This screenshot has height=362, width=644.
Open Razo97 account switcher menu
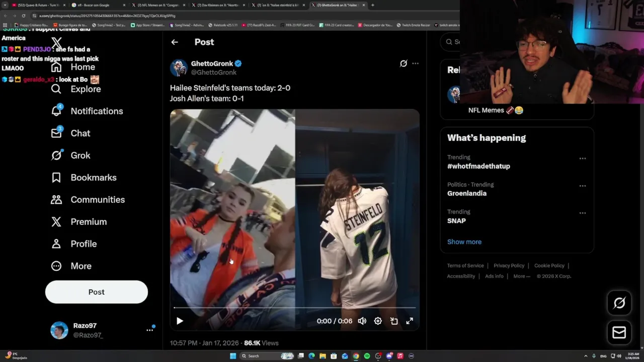pos(149,330)
